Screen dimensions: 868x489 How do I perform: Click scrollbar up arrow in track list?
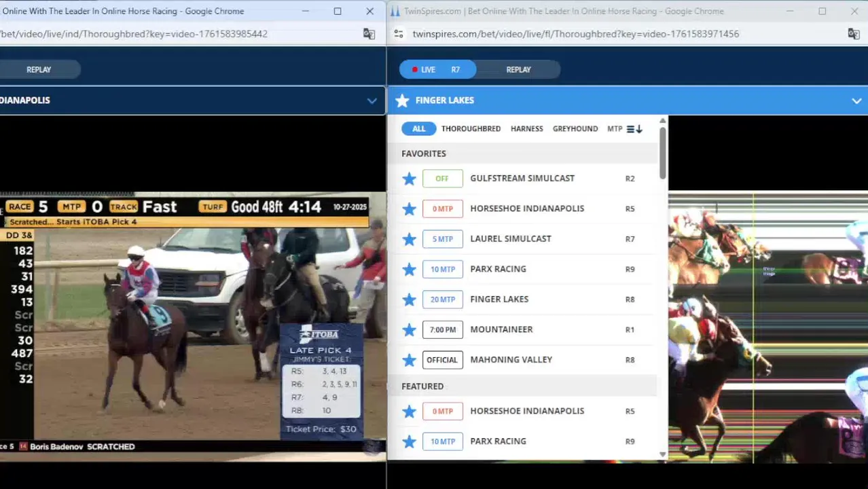point(662,121)
